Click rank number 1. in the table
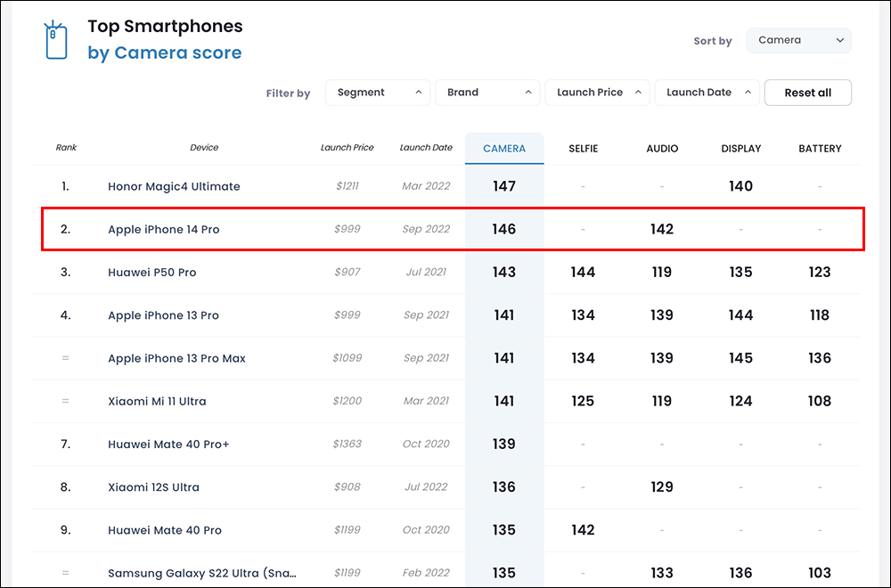Image resolution: width=891 pixels, height=588 pixels. 65,186
